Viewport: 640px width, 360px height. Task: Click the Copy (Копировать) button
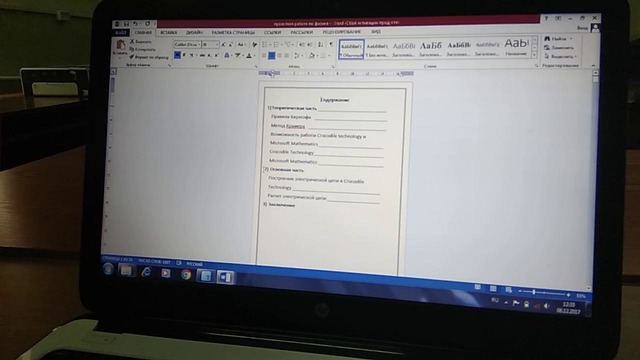(143, 49)
